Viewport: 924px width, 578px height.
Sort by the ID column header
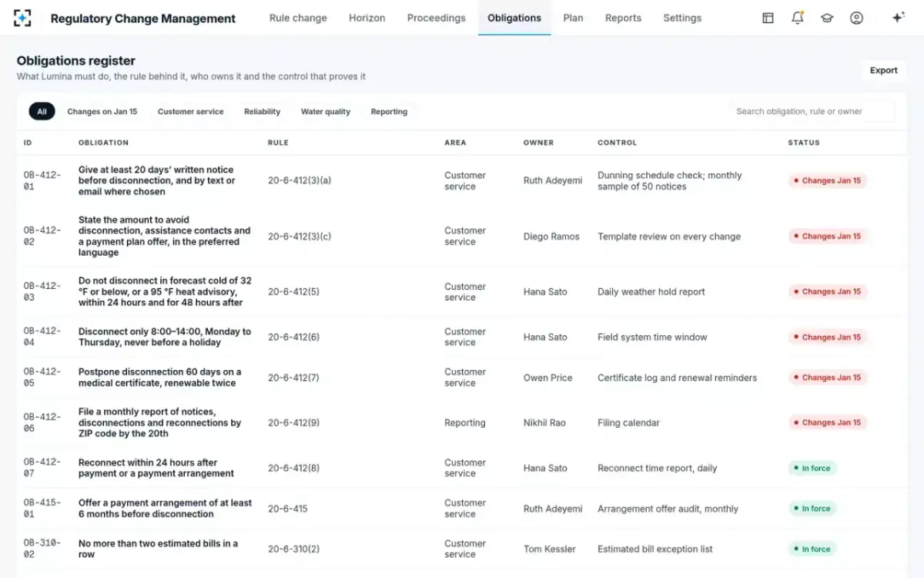[28, 143]
